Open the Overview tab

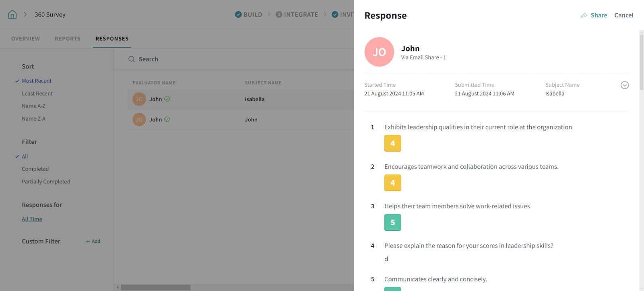click(25, 39)
